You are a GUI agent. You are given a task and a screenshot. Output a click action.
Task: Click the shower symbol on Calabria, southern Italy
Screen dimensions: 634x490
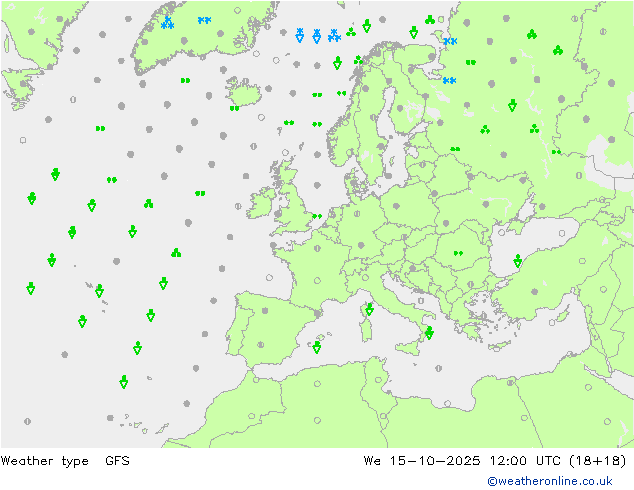coord(429,333)
